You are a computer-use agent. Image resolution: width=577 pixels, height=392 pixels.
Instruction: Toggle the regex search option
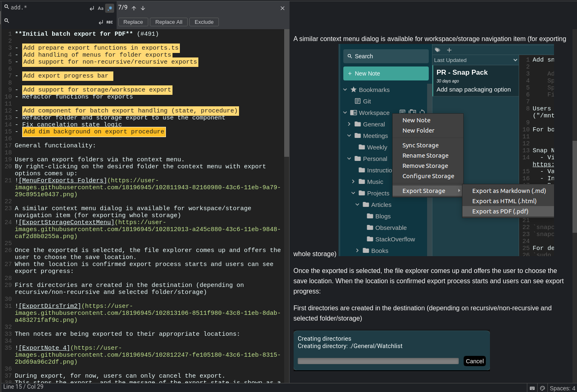tap(110, 8)
